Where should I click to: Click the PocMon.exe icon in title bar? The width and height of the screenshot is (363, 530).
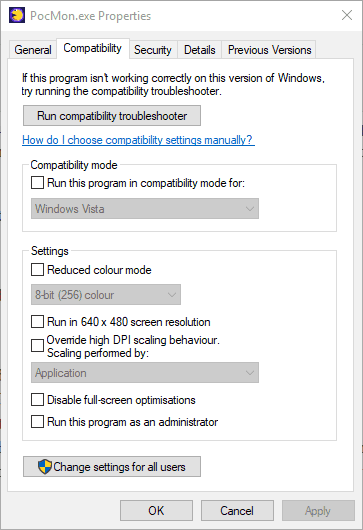pyautogui.click(x=17, y=15)
